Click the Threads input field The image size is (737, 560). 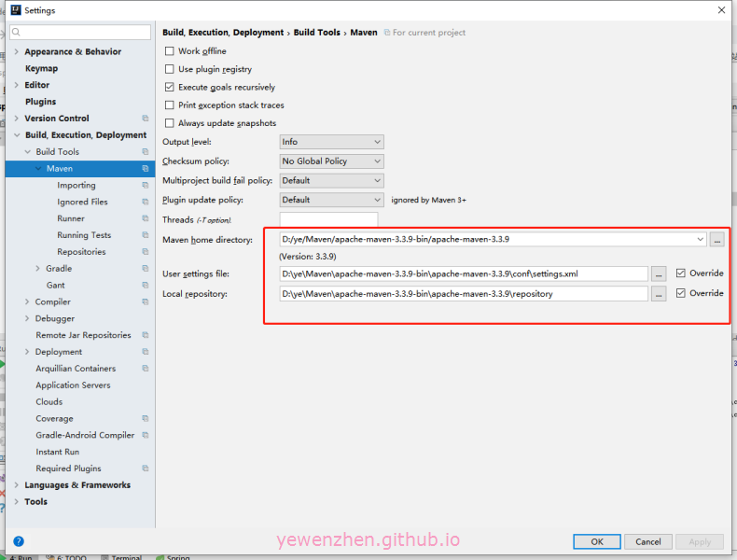click(328, 219)
